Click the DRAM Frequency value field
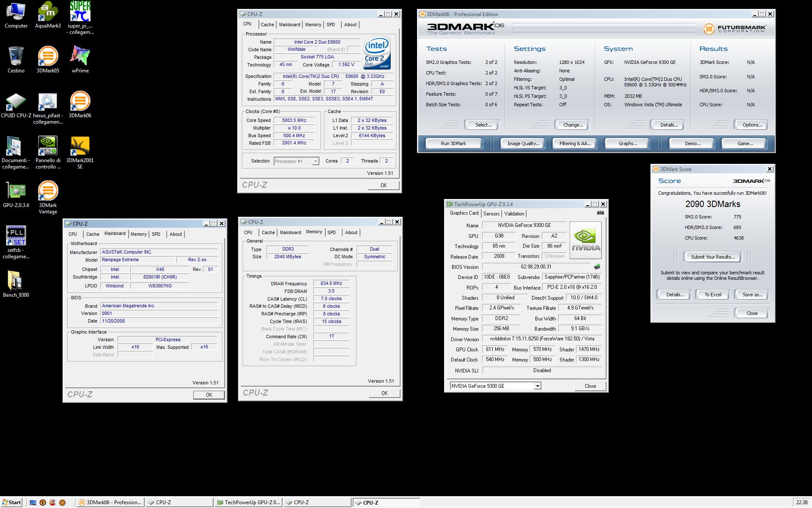 click(331, 284)
